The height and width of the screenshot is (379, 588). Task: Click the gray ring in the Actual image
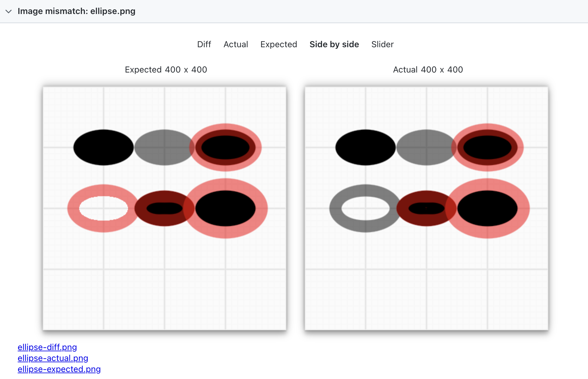[335, 208]
